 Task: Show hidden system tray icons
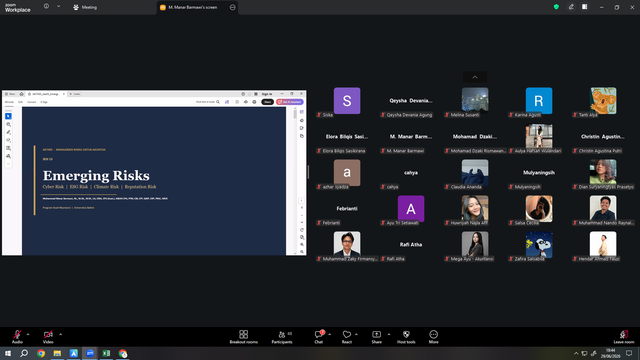click(576, 353)
